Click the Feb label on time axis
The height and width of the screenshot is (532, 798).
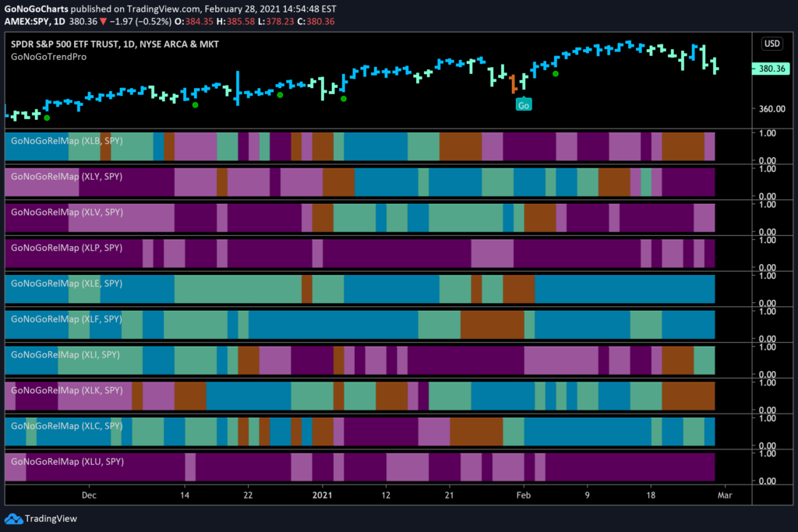[x=523, y=495]
